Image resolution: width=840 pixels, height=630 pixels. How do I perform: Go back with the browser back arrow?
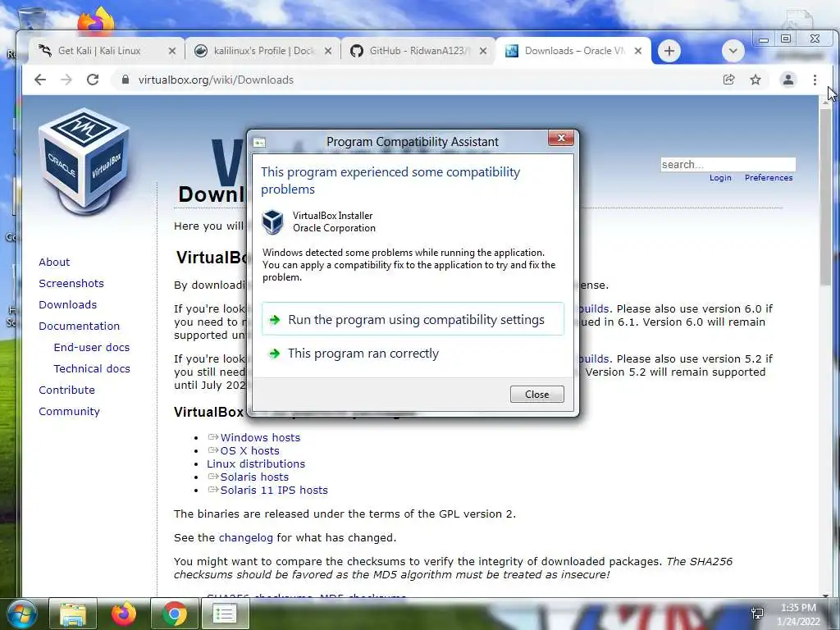(40, 80)
